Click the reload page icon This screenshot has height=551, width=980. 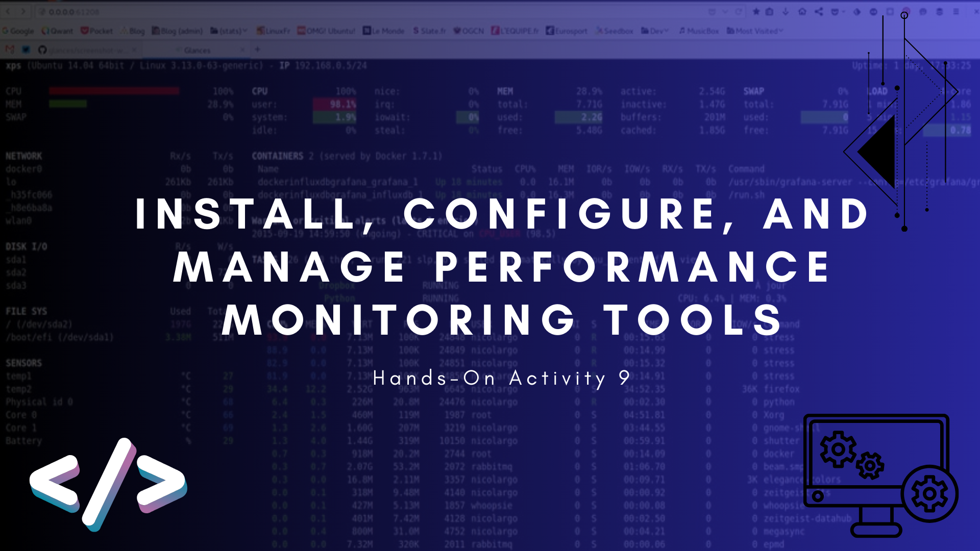pyautogui.click(x=738, y=12)
